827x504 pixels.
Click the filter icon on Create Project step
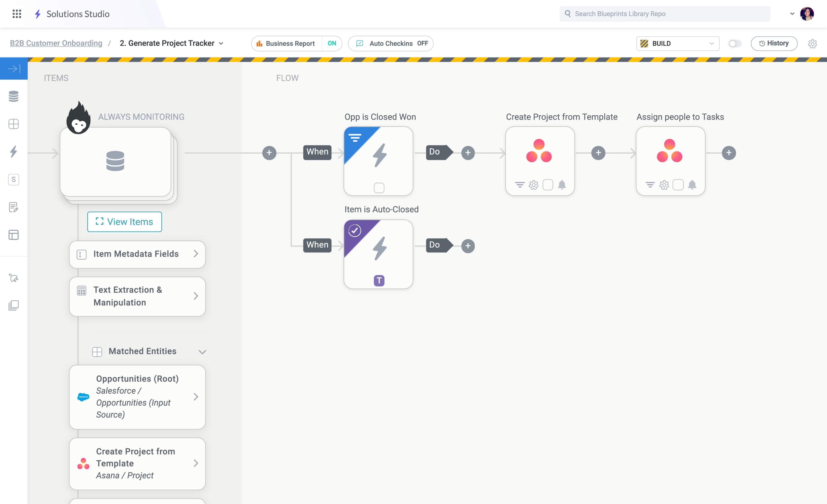(x=520, y=185)
